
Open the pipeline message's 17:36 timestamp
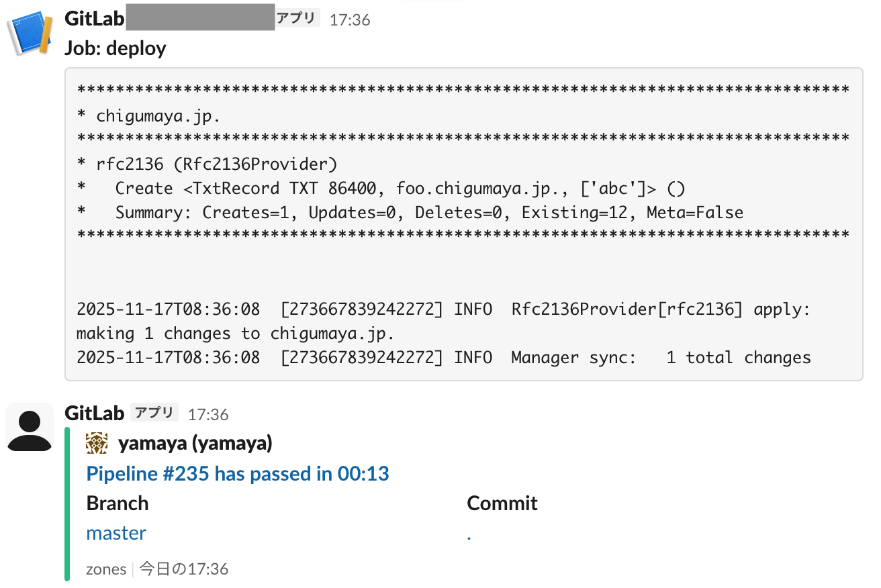pyautogui.click(x=208, y=415)
